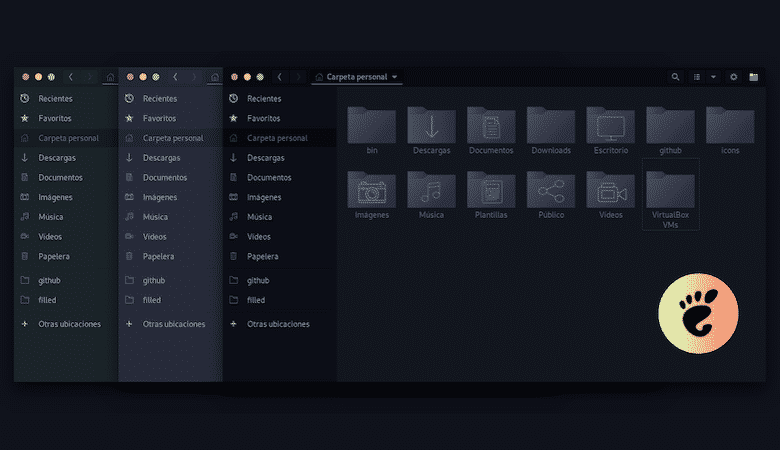Open filled bookmark in front window sidebar
This screenshot has width=780, height=450.
pos(280,300)
